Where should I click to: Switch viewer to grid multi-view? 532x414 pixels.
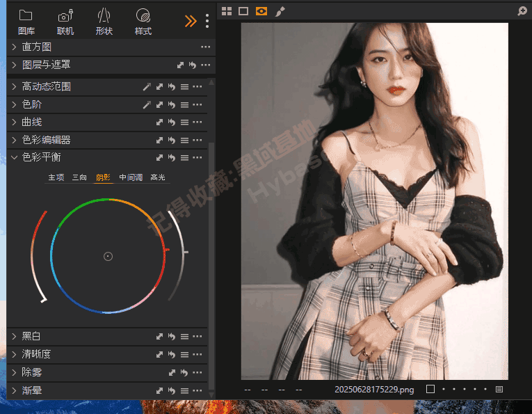[x=227, y=11]
